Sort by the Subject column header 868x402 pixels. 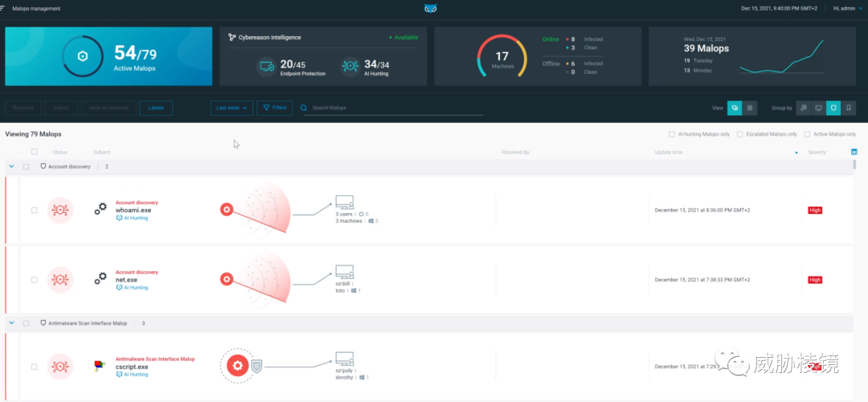102,152
